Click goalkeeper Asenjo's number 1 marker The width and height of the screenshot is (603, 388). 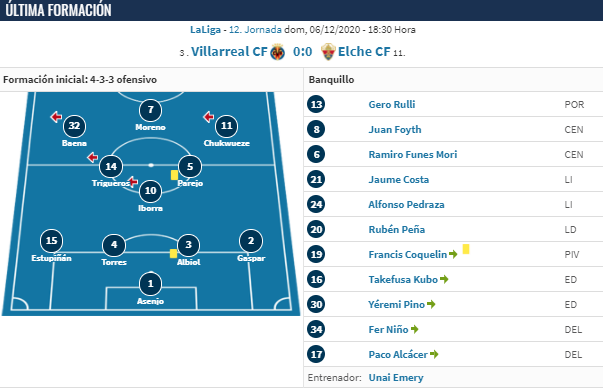(150, 284)
